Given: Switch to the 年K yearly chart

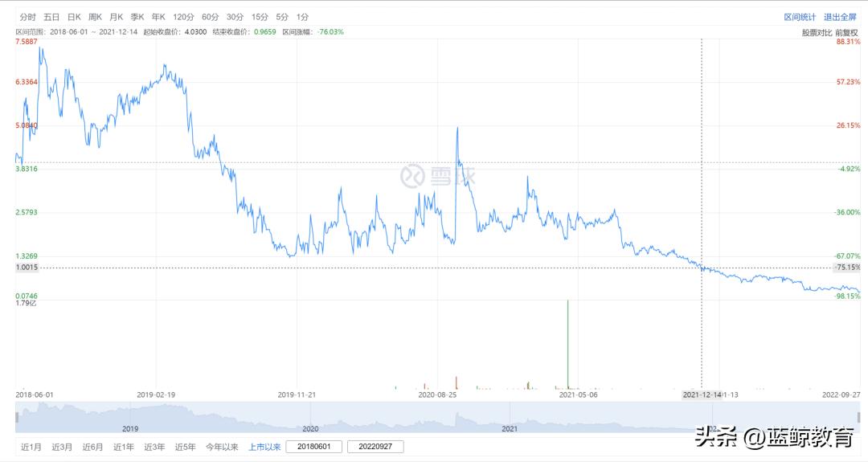Looking at the screenshot, I should pos(158,17).
